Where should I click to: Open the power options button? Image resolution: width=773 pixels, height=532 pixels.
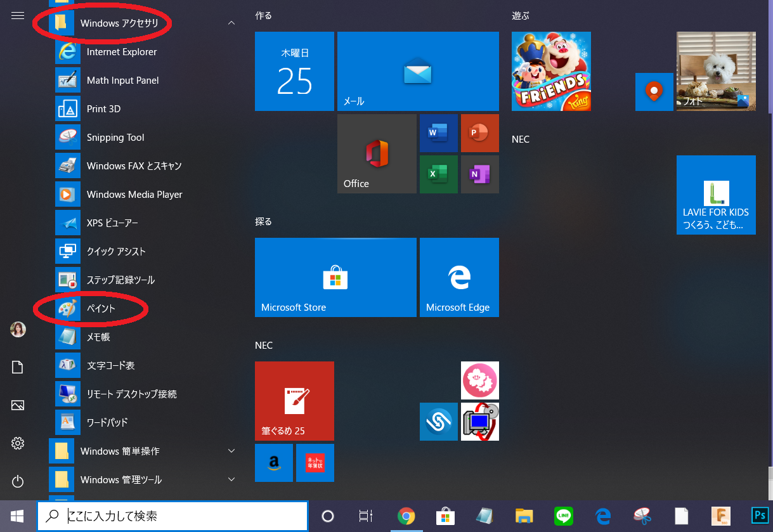point(18,481)
